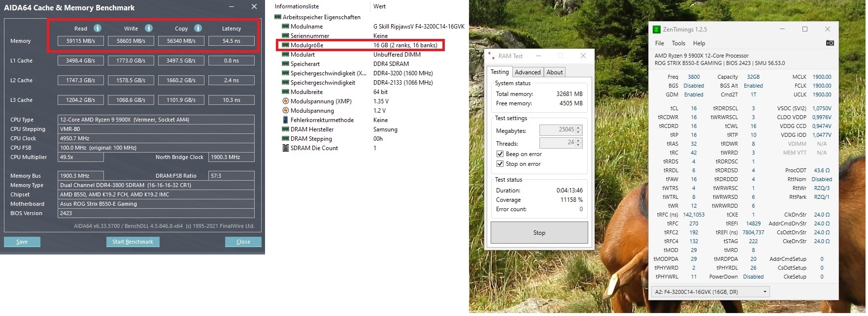The width and height of the screenshot is (868, 316).
Task: Click the Fehlerkorrekturmethode row icon
Action: point(285,120)
